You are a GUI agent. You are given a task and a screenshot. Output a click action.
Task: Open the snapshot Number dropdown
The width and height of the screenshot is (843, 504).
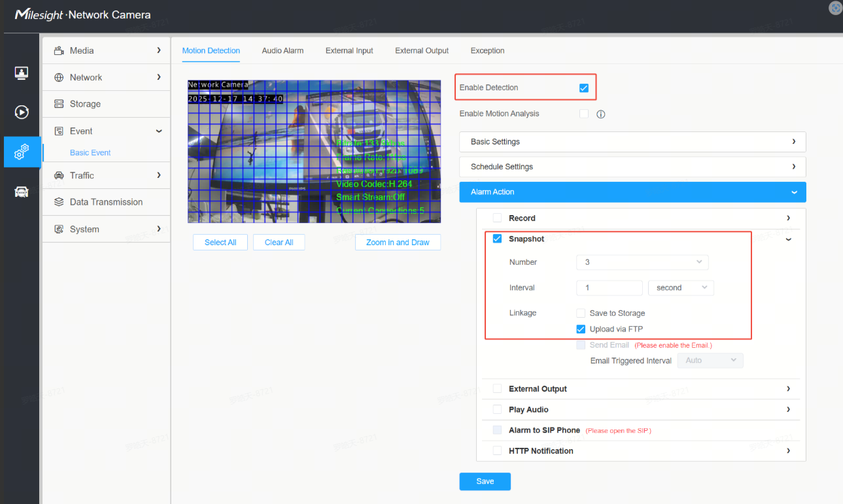pos(642,262)
